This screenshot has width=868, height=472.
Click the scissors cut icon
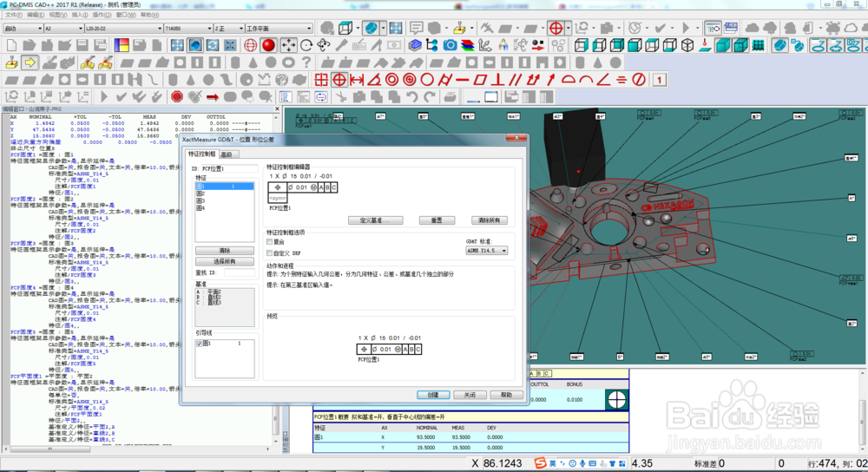(341, 97)
